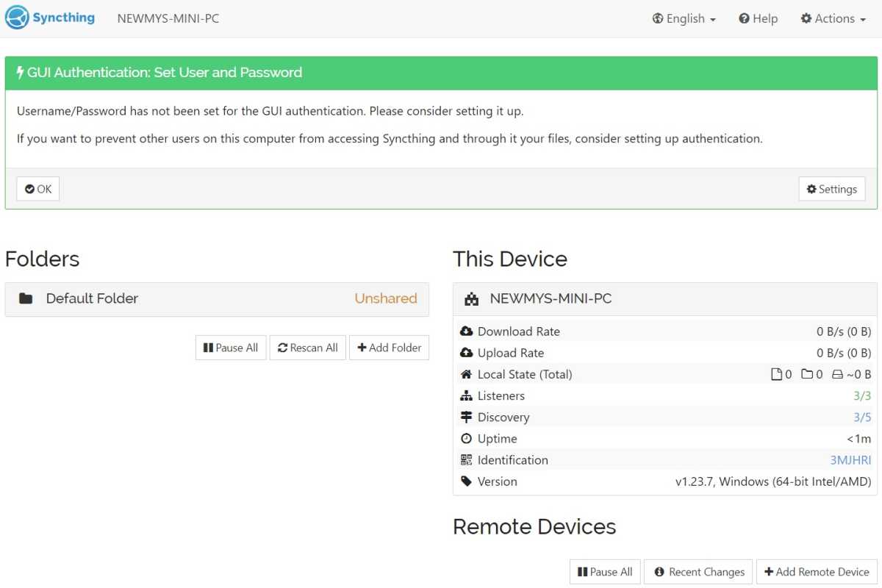
Task: Click the Listeners network icon
Action: point(466,395)
